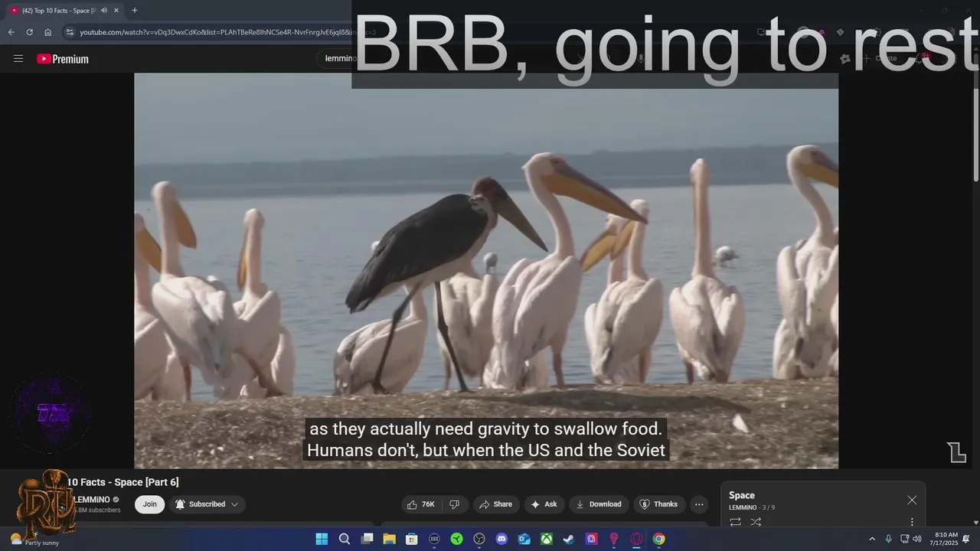Open File Explorer from taskbar
This screenshot has height=551, width=980.
(389, 539)
